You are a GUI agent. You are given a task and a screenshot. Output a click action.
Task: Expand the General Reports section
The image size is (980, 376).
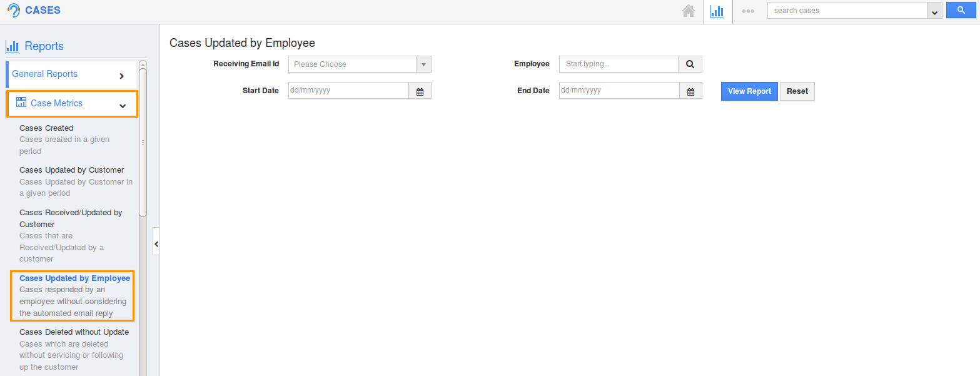[x=122, y=73]
